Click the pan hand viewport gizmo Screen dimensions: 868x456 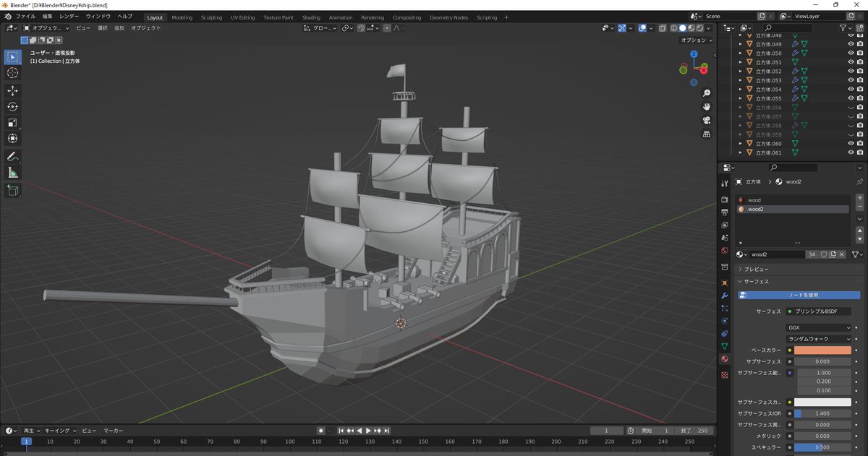(706, 107)
